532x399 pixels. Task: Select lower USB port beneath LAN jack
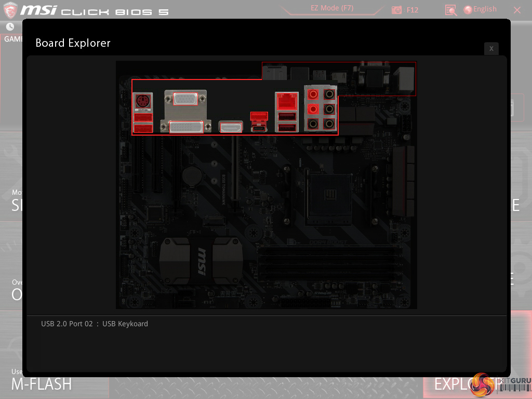[287, 128]
